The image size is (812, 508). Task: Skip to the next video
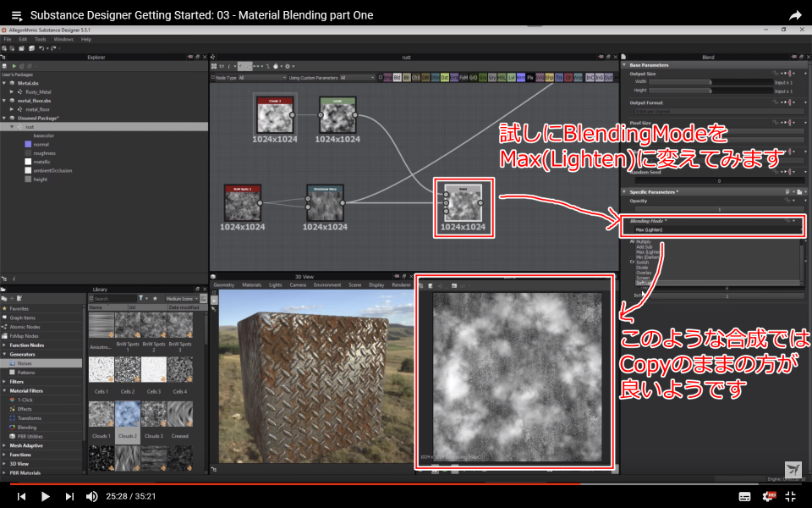69,496
